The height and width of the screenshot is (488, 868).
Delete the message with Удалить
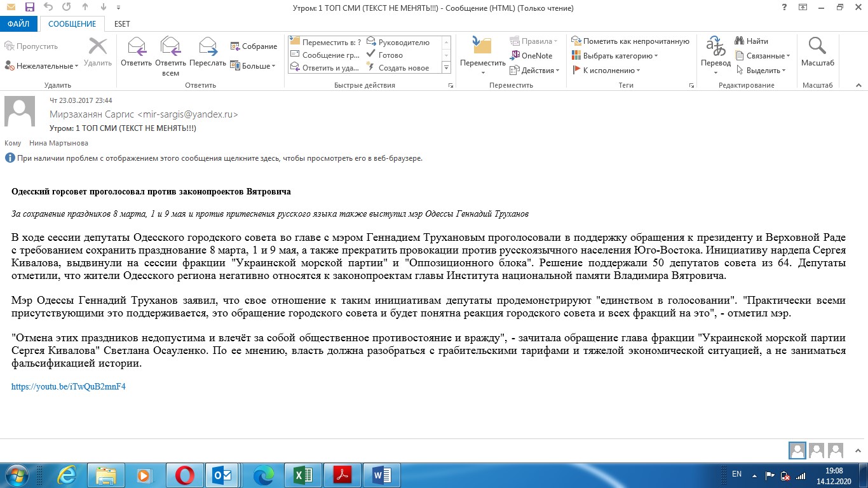tap(98, 52)
